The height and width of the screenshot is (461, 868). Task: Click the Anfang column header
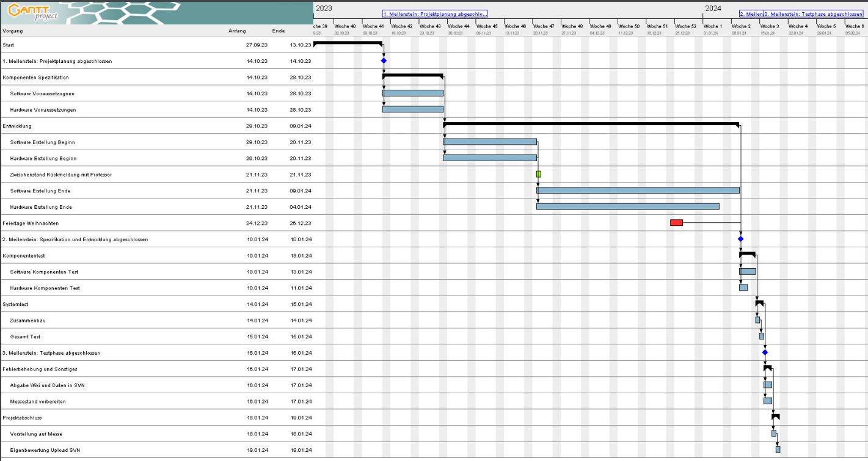click(x=237, y=31)
